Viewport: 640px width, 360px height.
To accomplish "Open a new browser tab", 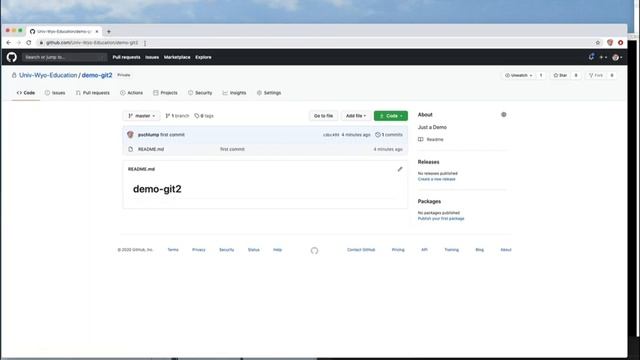I will coord(109,31).
